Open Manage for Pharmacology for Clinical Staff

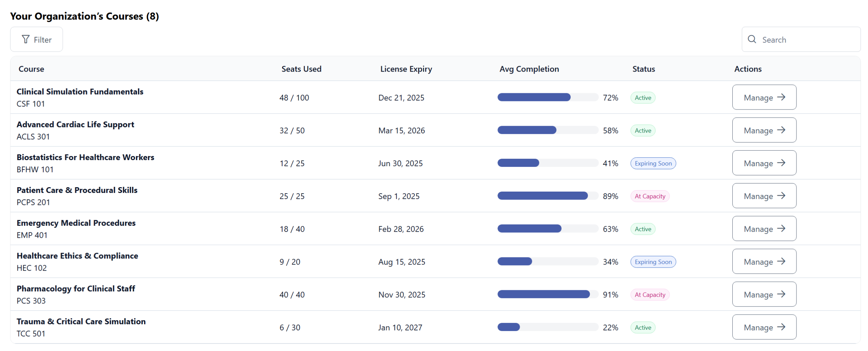(764, 295)
